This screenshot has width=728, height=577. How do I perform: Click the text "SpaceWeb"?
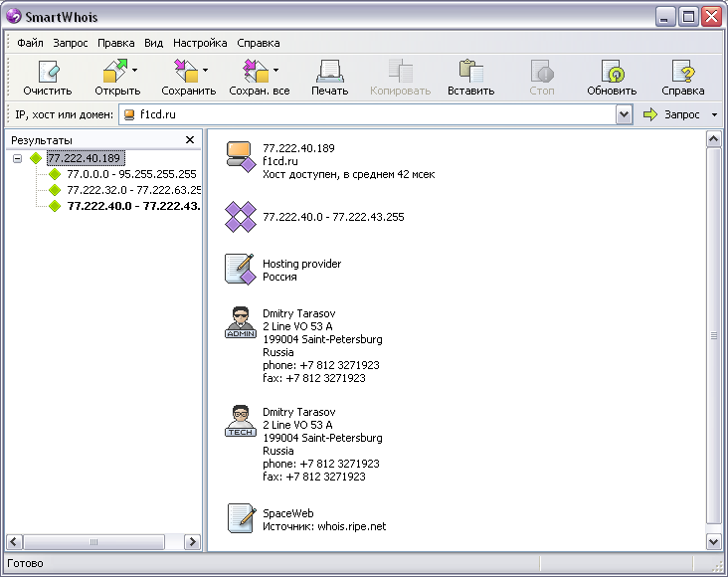(288, 513)
